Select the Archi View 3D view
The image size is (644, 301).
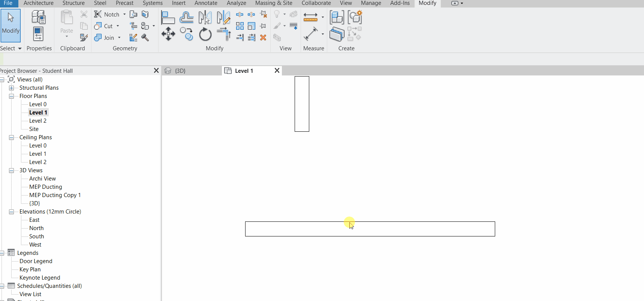pos(42,179)
